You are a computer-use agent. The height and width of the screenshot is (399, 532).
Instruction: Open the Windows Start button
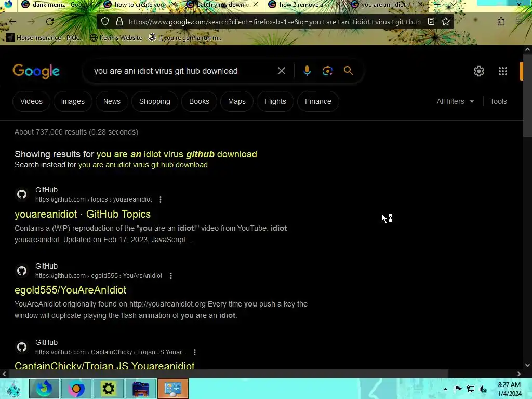point(12,389)
